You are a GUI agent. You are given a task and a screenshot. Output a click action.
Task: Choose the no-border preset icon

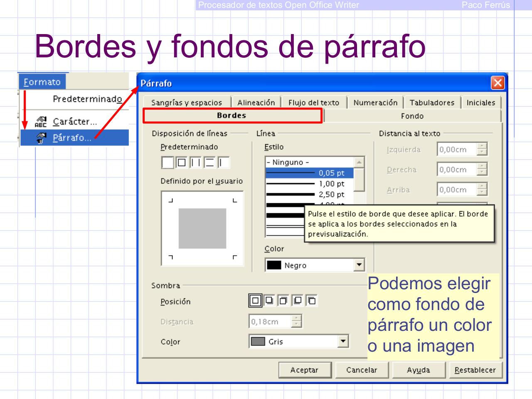167,163
